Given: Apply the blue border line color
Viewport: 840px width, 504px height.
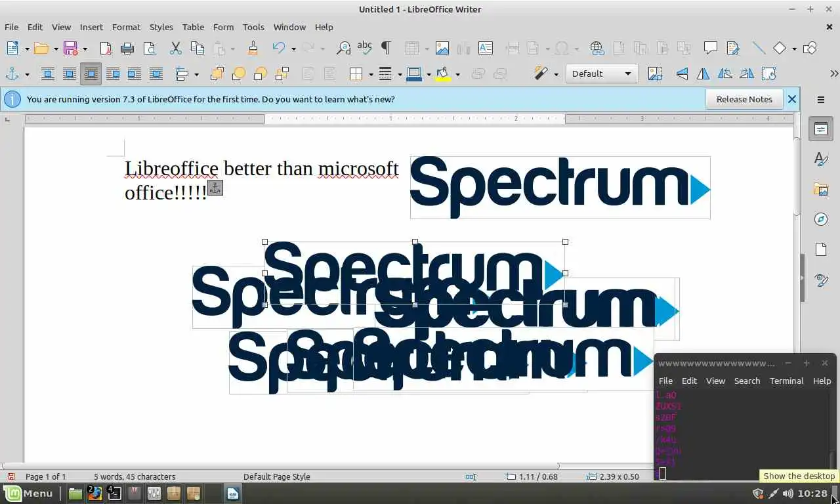Looking at the screenshot, I should point(414,73).
